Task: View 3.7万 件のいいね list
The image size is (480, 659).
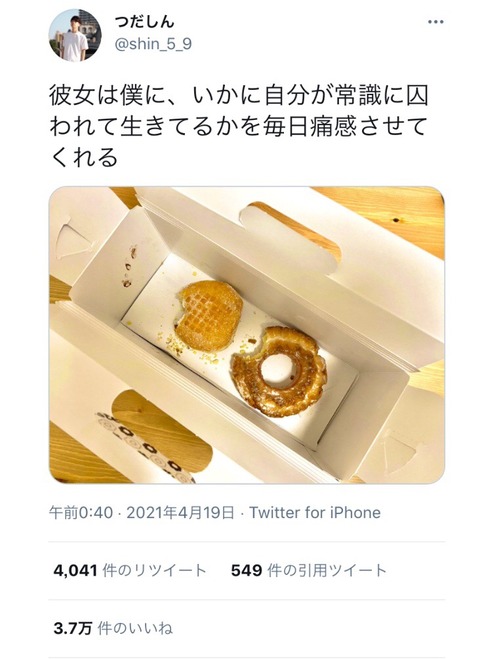Action: point(113,629)
